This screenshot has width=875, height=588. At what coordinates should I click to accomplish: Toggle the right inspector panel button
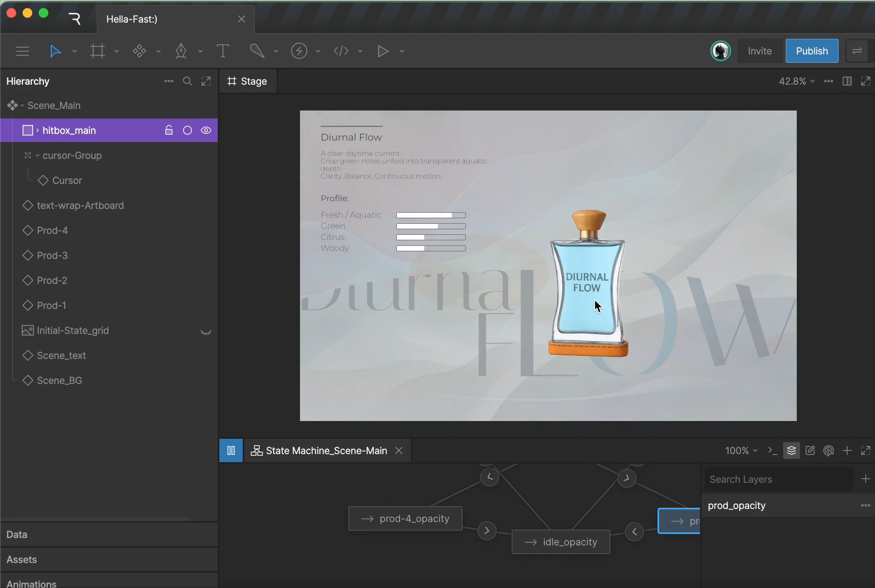point(857,51)
